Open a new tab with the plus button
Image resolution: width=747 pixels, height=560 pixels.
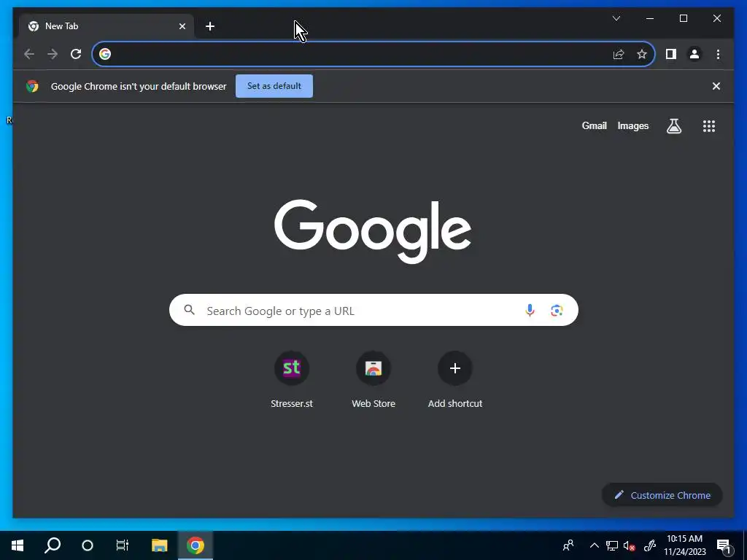pos(210,26)
